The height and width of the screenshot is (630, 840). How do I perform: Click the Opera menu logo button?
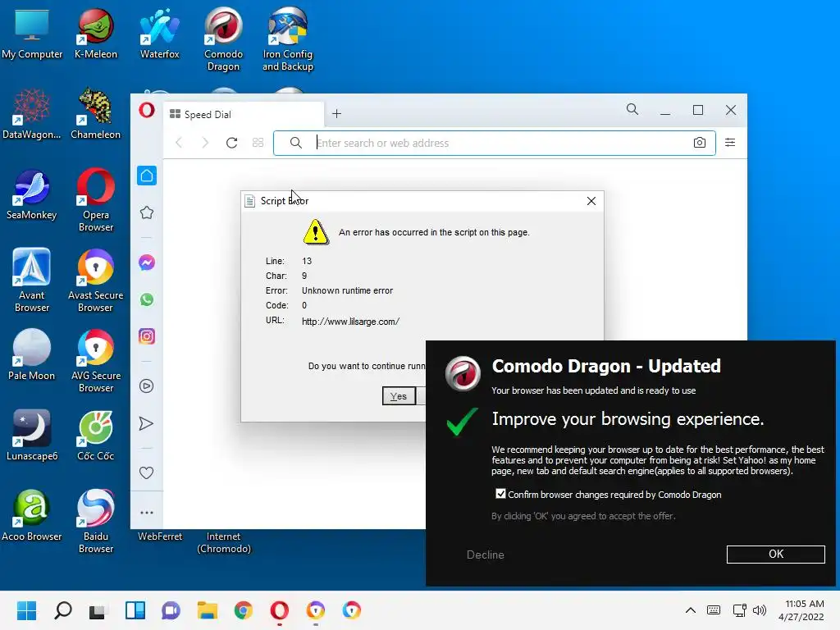(x=147, y=111)
